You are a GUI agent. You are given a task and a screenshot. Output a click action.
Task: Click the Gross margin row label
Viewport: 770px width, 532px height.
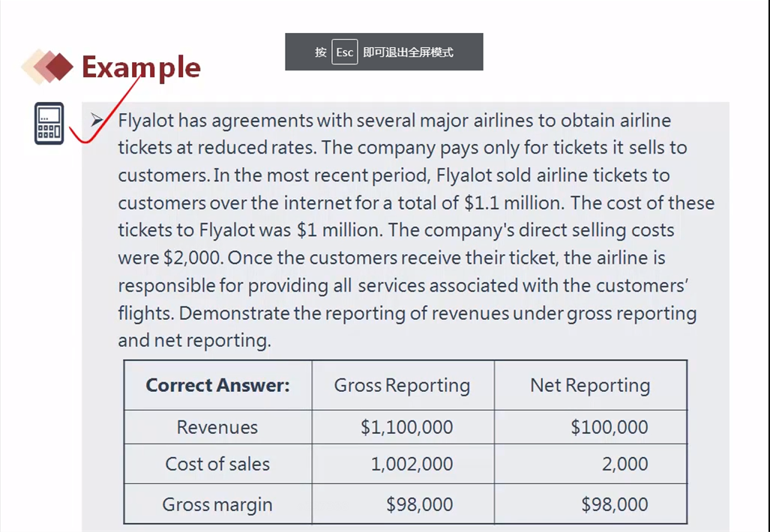217,504
